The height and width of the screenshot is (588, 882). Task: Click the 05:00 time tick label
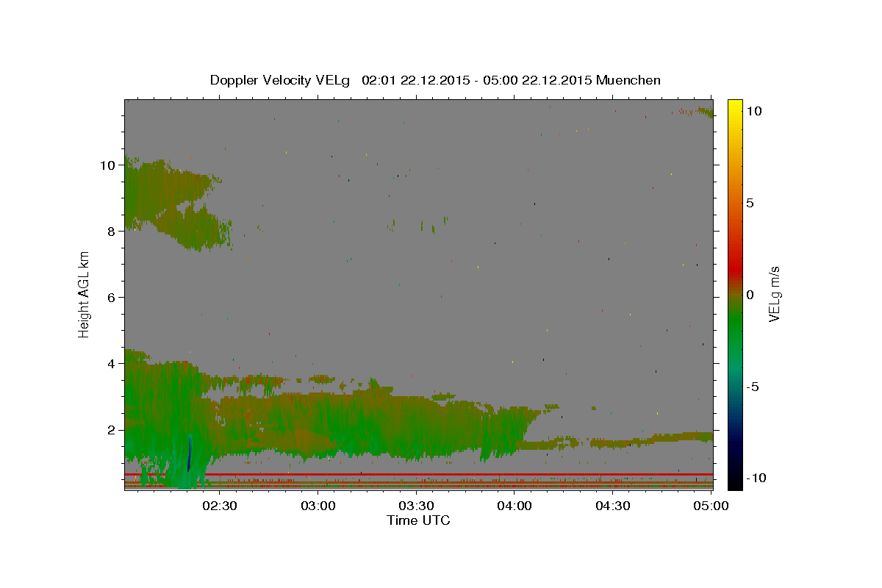[711, 506]
